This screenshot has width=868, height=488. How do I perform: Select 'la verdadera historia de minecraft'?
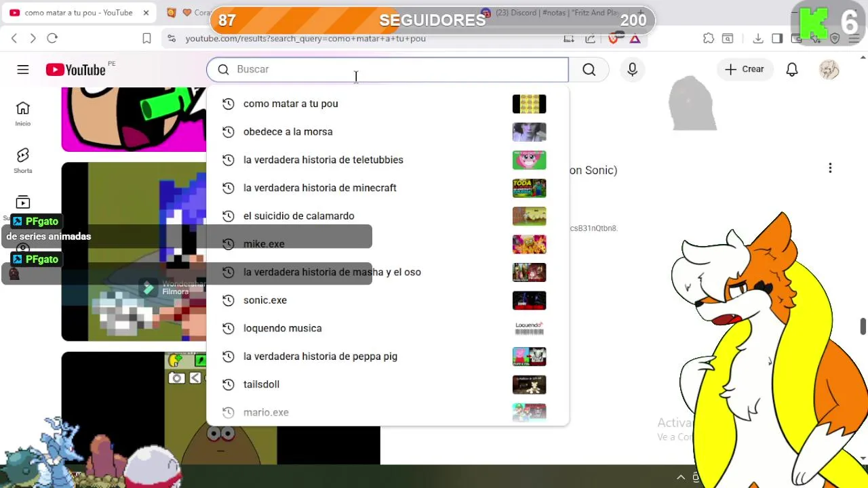[387, 188]
